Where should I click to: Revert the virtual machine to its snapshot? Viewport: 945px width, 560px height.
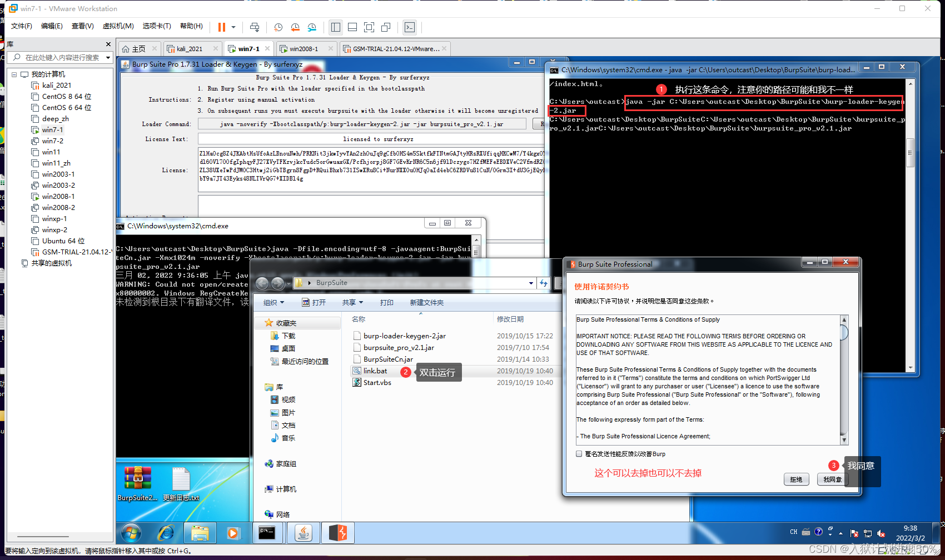tap(295, 27)
